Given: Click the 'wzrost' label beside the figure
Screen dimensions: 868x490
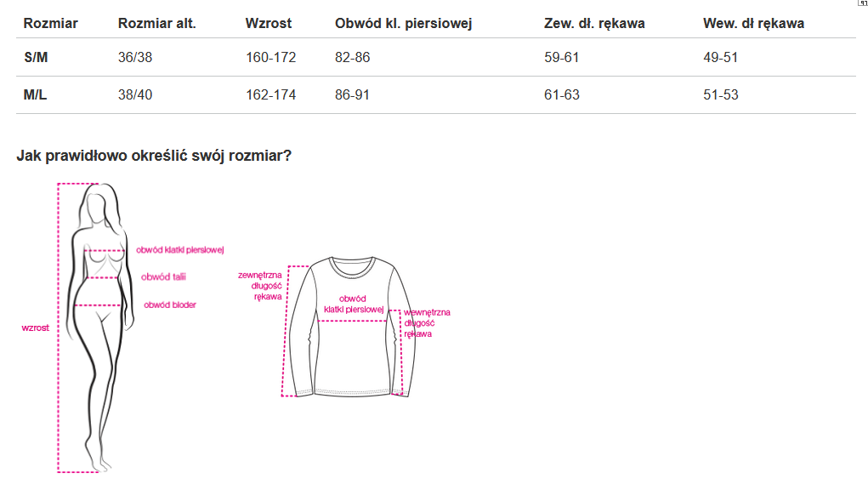Looking at the screenshot, I should [35, 328].
